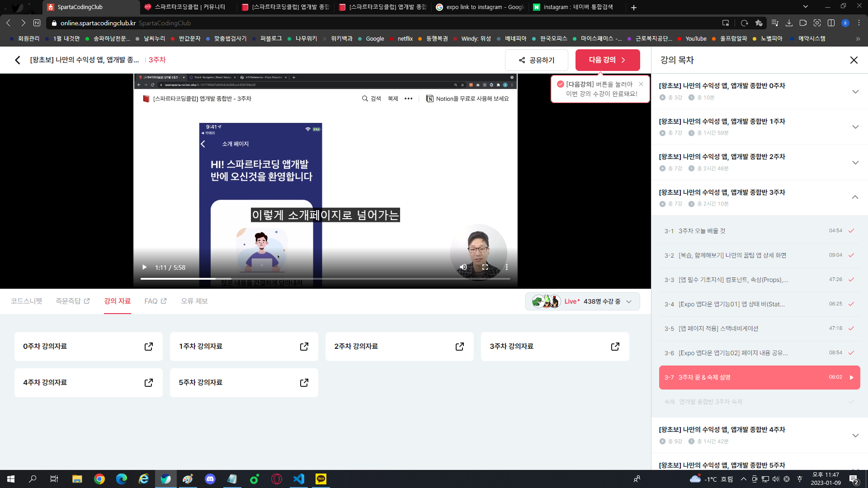Reload the page with refresh icon

tap(745, 23)
